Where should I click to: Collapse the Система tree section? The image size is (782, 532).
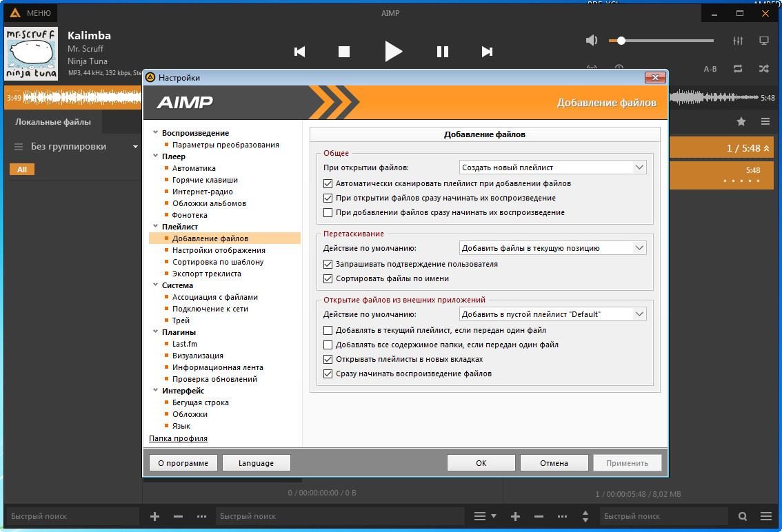click(x=155, y=285)
